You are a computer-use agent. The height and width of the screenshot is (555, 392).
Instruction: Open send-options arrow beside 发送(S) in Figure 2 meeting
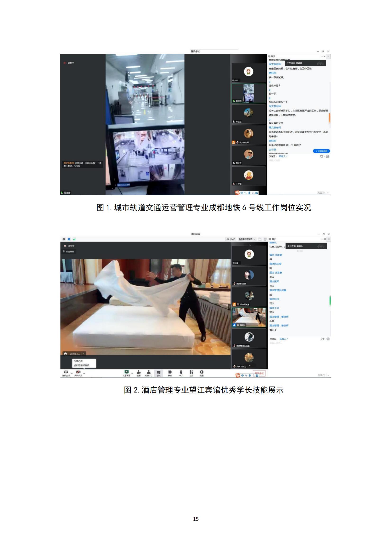[328, 375]
